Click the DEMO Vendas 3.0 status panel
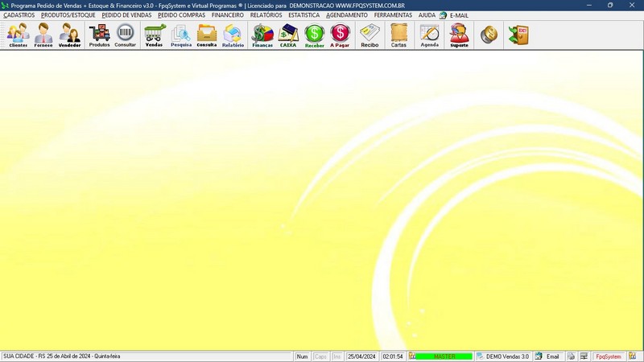 504,356
